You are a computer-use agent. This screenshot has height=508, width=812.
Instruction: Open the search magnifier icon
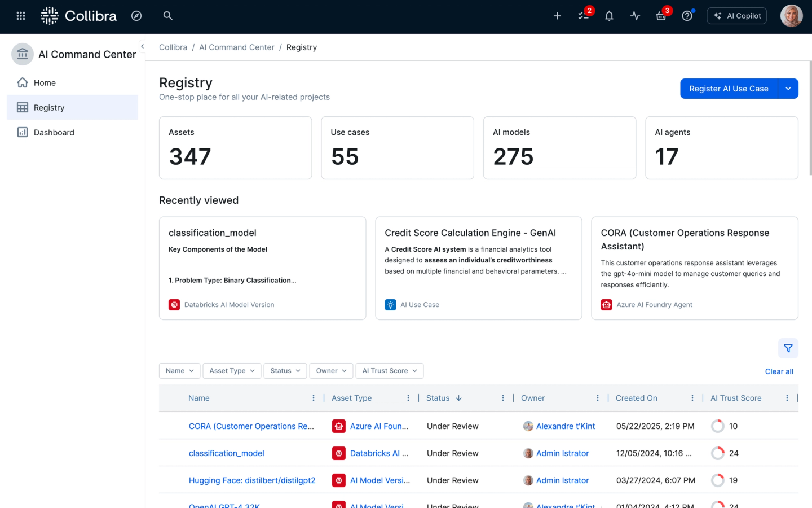tap(168, 16)
